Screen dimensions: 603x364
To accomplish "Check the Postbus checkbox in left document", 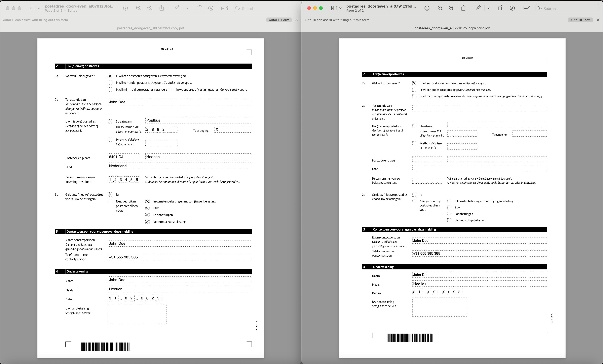I will tap(110, 140).
